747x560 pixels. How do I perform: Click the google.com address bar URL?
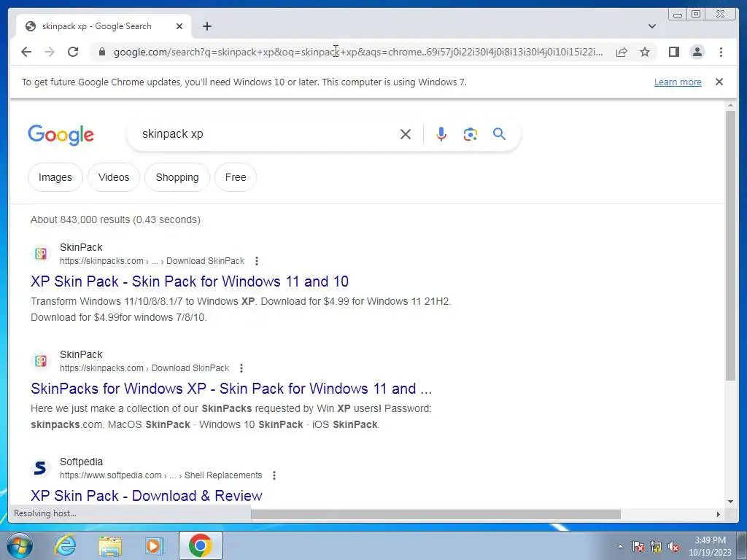358,52
